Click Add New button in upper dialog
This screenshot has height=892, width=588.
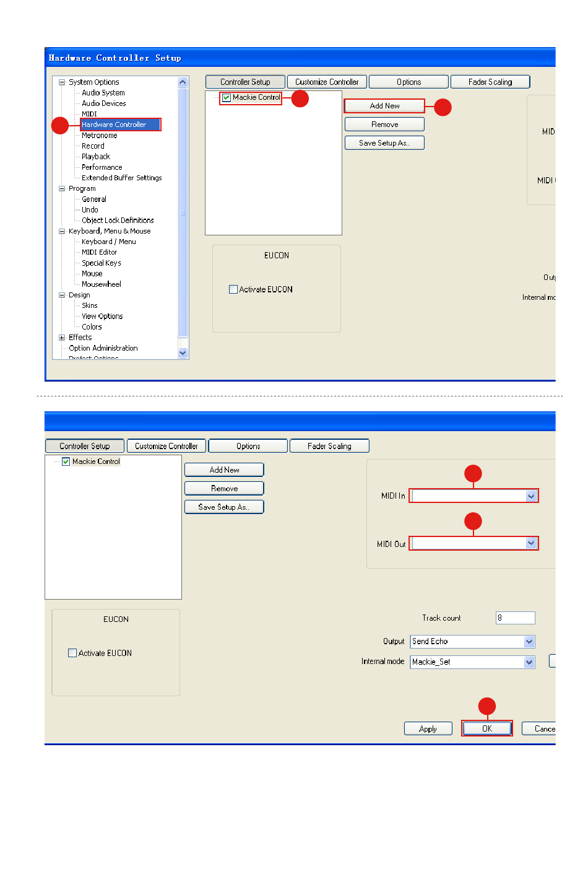[384, 106]
